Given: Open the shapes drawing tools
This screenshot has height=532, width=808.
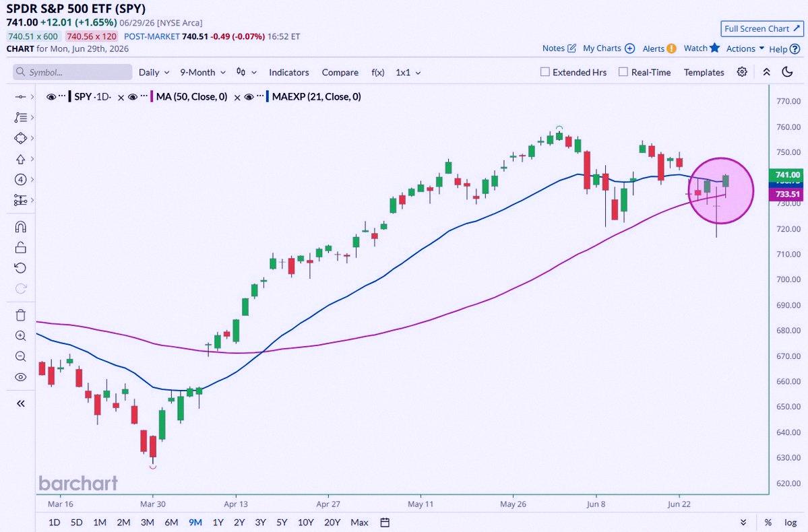Looking at the screenshot, I should pyautogui.click(x=20, y=138).
